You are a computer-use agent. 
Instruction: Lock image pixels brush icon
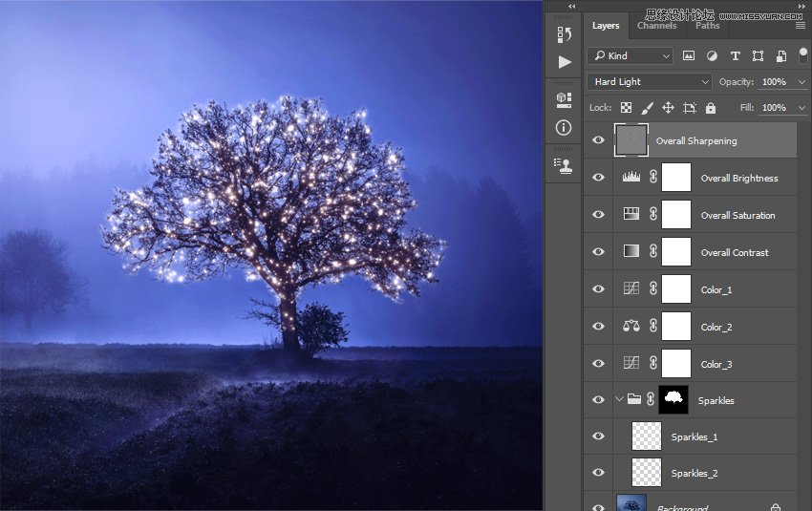647,108
